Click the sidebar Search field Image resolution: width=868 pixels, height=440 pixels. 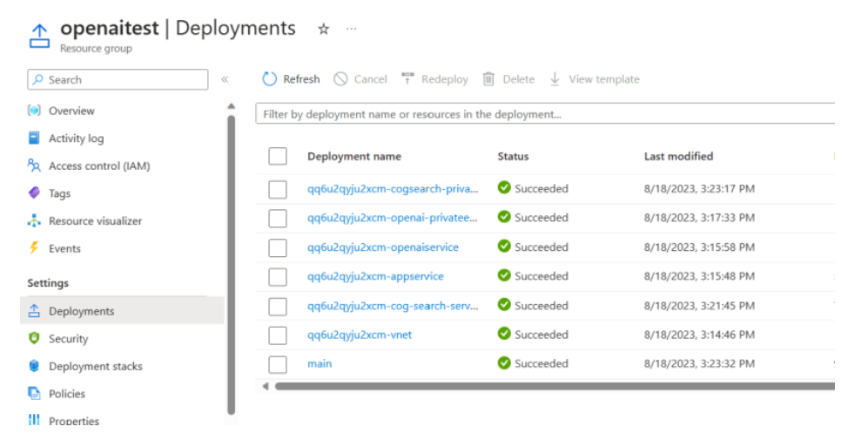pos(118,80)
